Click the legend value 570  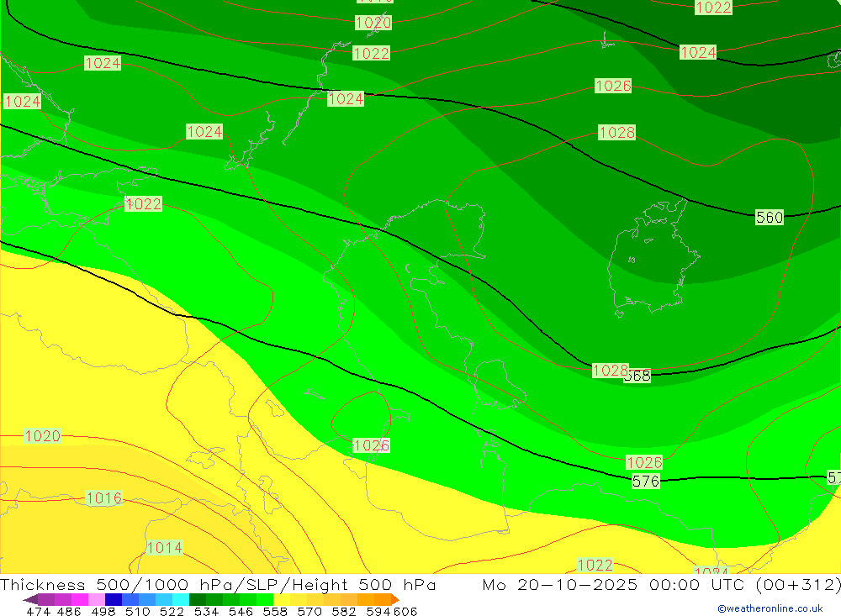point(309,611)
